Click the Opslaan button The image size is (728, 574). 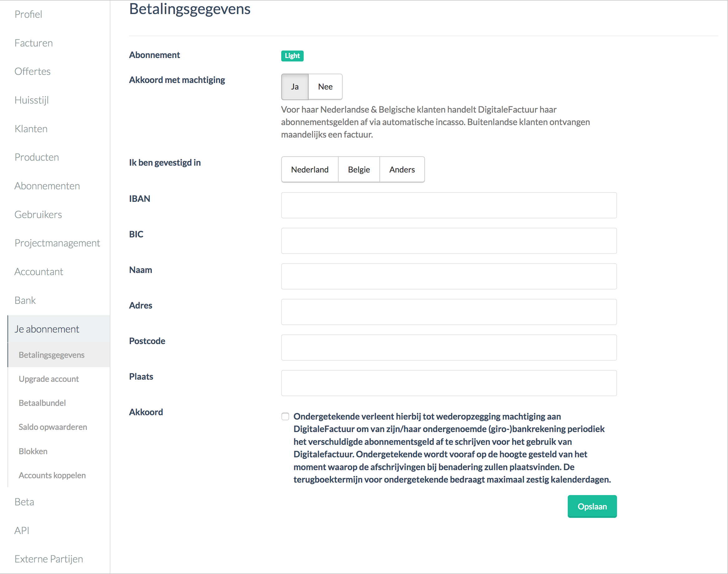pos(592,506)
